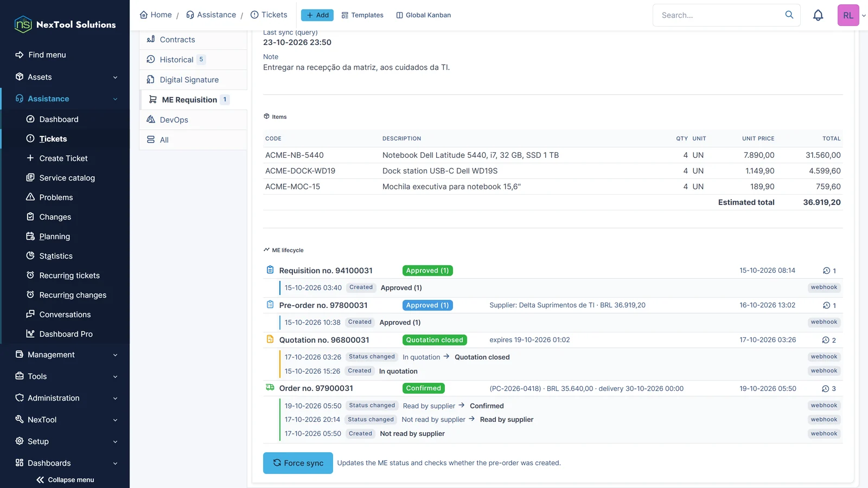Click the Tickets breadcrumb link
Screen dimensions: 868x488
pos(269,15)
